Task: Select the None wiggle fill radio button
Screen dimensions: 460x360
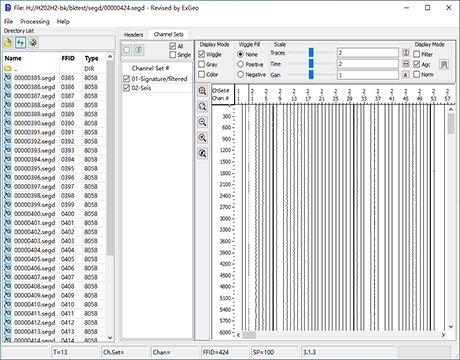Action: 240,54
